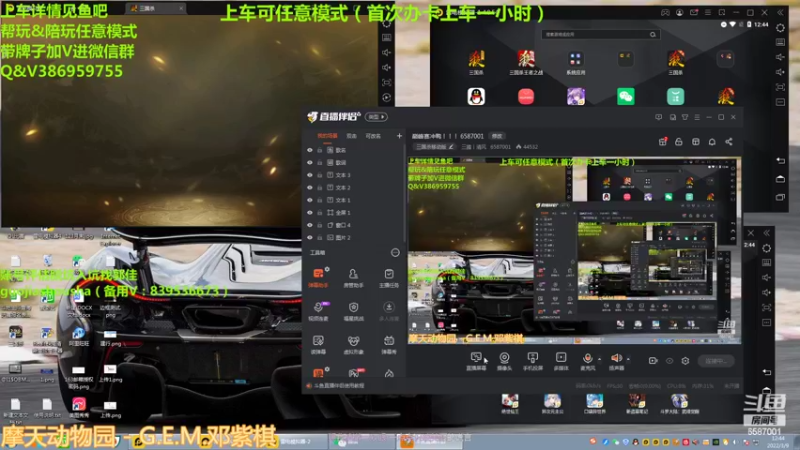The width and height of the screenshot is (800, 450).
Task: Add the 直播屏幕 screen capture source
Action: coord(476,361)
